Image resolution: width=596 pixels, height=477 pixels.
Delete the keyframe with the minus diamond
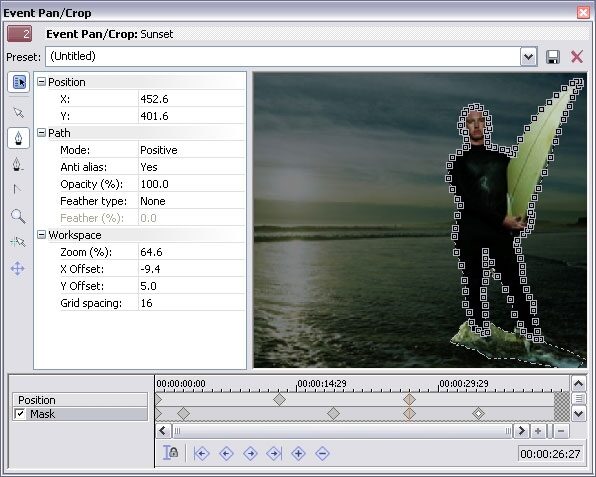tap(322, 453)
